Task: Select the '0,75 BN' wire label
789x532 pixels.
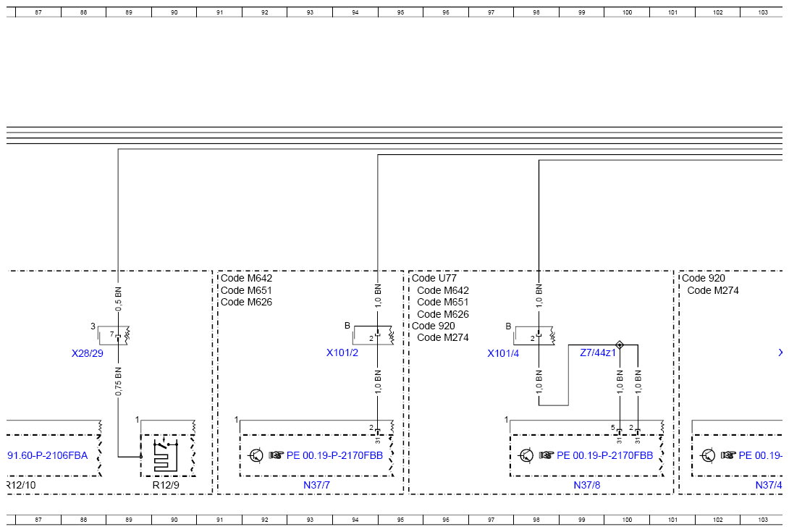Action: pyautogui.click(x=118, y=381)
